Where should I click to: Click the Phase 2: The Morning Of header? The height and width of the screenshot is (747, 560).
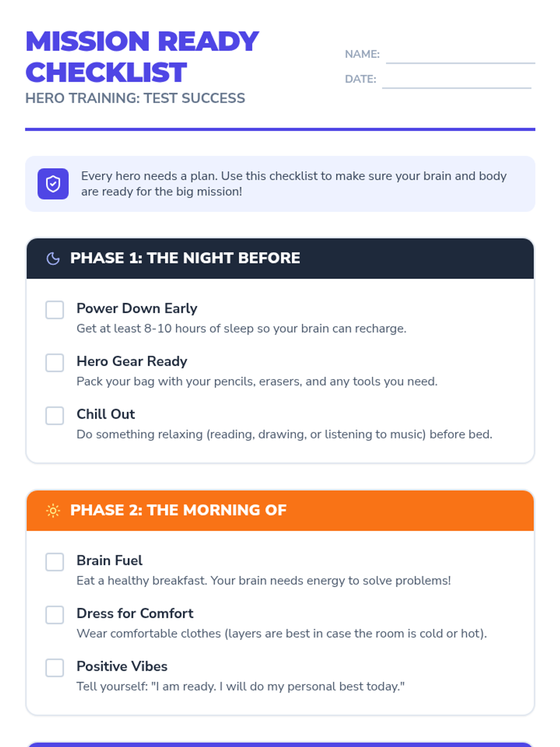pos(280,511)
